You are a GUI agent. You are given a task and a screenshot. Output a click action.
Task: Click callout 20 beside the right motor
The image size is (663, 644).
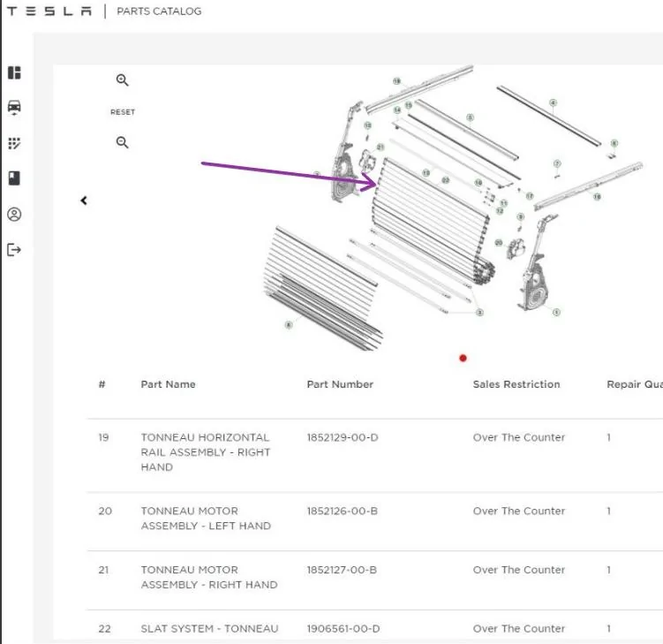coord(499,242)
